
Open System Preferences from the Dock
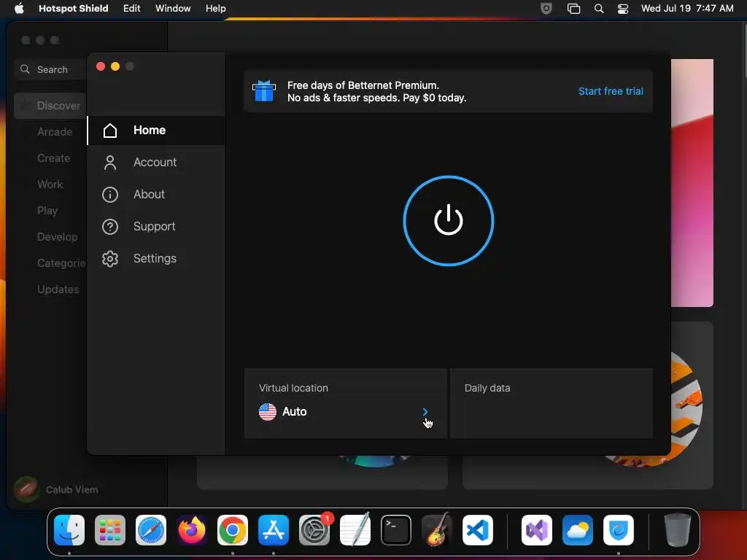pos(314,530)
